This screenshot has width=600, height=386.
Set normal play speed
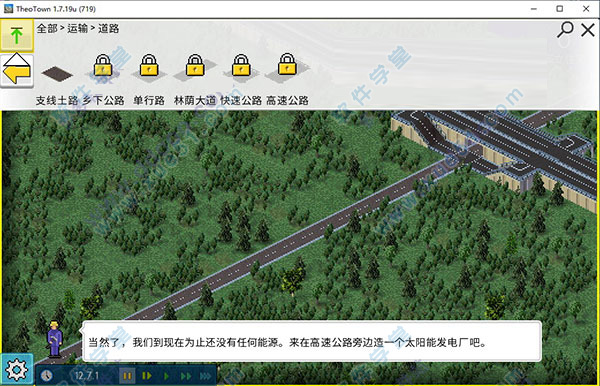(166, 376)
